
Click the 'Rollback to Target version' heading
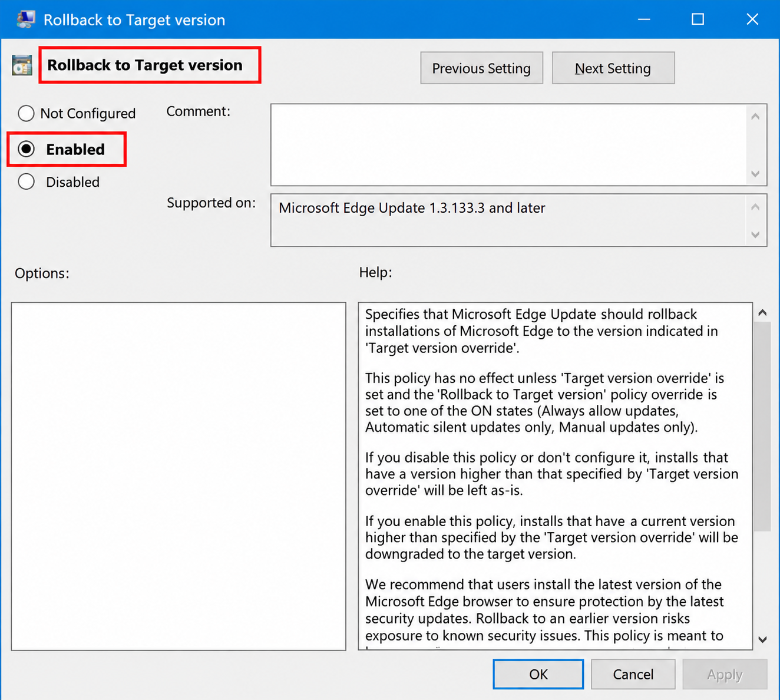pos(145,65)
